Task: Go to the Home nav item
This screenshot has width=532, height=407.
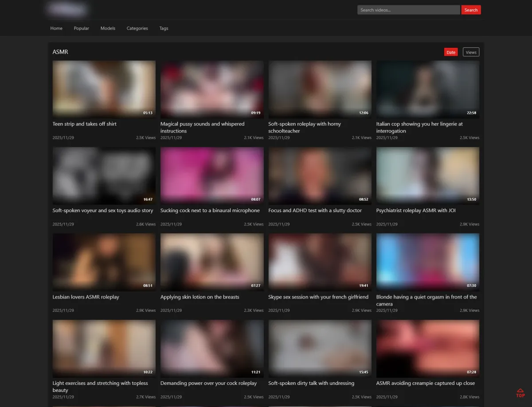Action: click(56, 28)
